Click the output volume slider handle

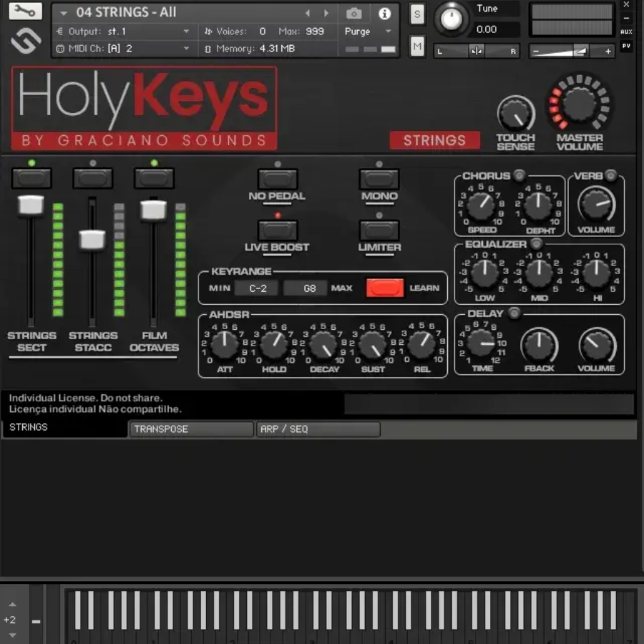(580, 51)
